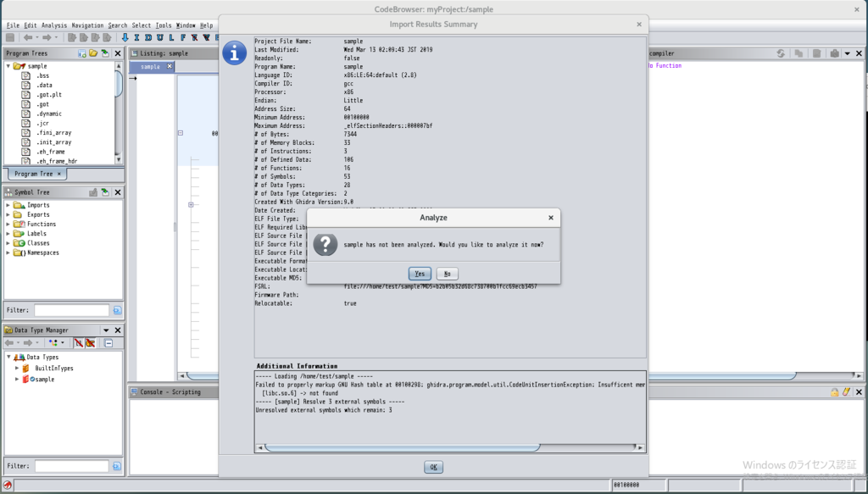The image size is (868, 494).
Task: Select the .data section in Program Trees
Action: (x=44, y=86)
